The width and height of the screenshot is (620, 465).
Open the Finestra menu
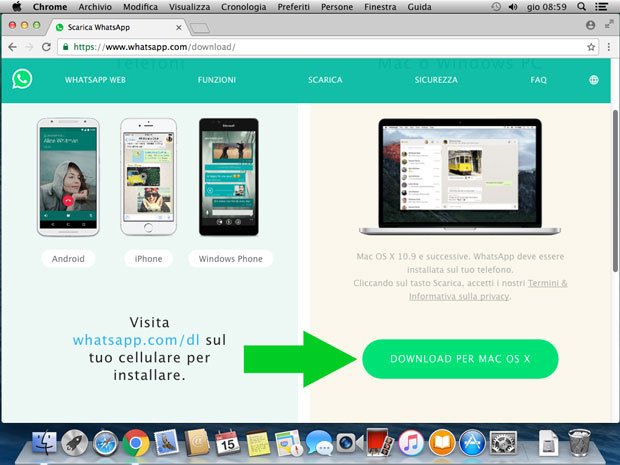click(x=380, y=7)
